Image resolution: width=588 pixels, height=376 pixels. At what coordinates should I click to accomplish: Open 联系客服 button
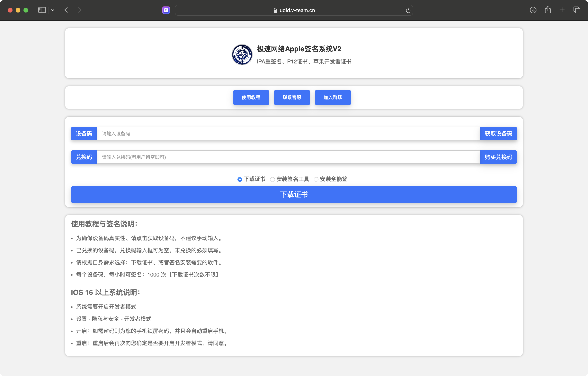[x=292, y=97]
